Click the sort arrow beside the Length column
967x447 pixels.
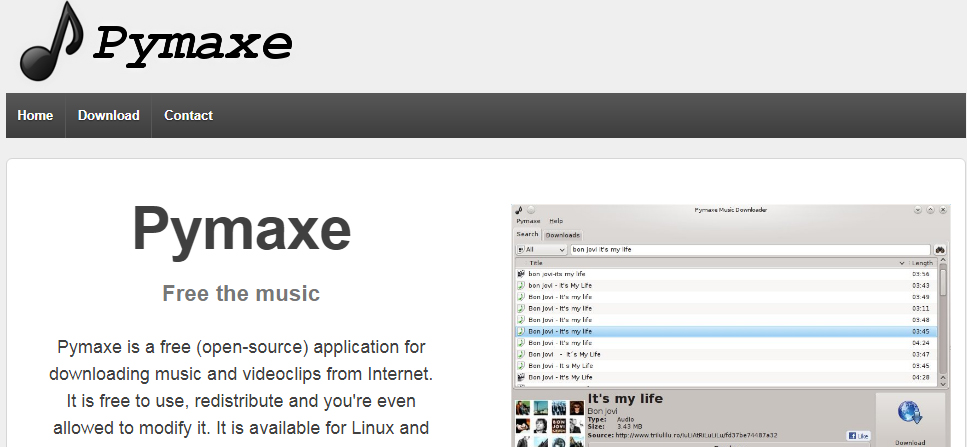[x=902, y=263]
